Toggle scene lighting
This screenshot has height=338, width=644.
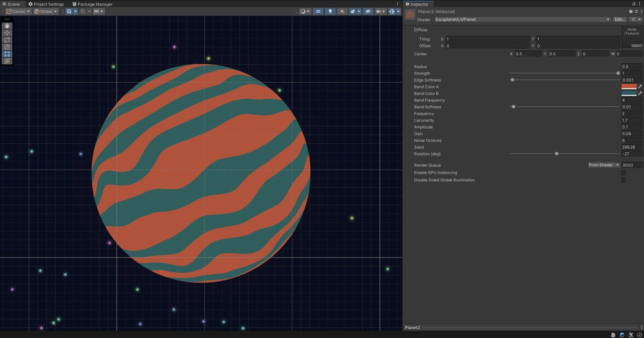coord(330,11)
